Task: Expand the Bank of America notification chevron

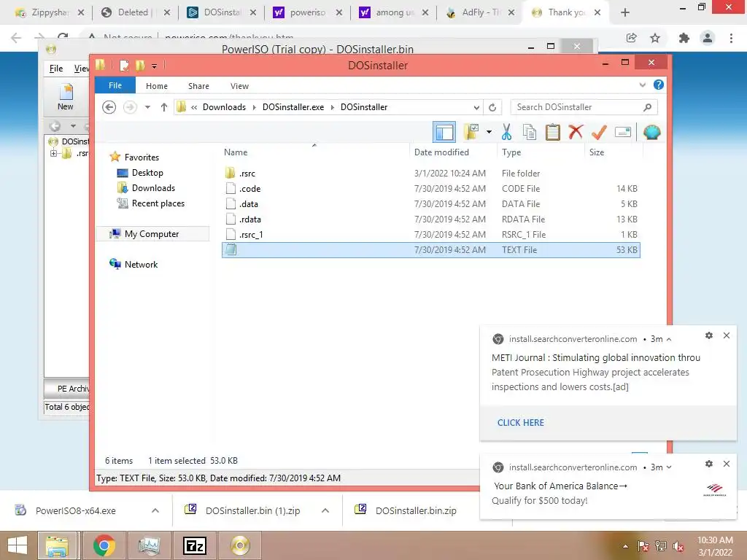Action: click(x=669, y=467)
